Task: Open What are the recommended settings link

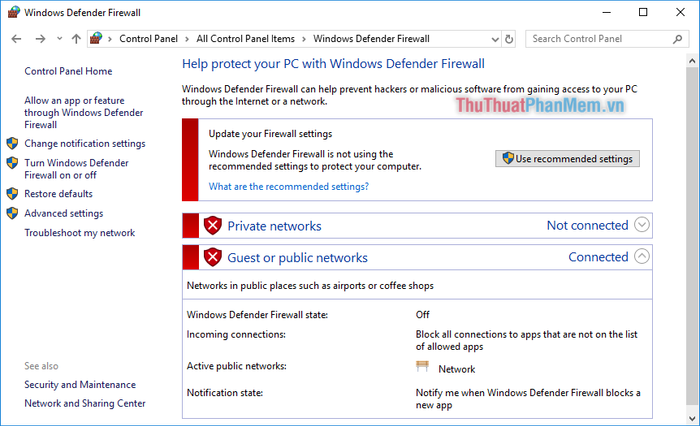Action: pyautogui.click(x=289, y=186)
